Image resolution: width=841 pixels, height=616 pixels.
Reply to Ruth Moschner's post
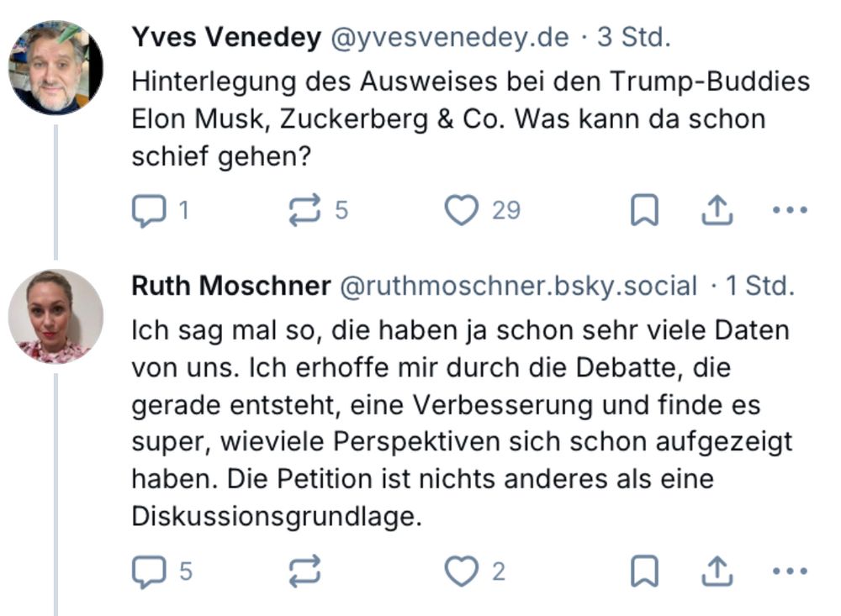pyautogui.click(x=150, y=574)
